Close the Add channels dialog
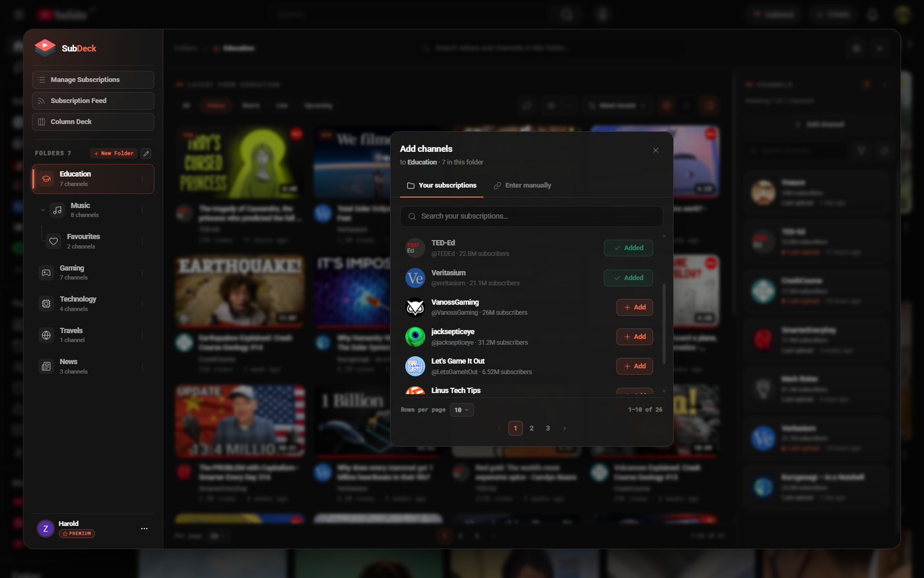924x578 pixels. coord(655,150)
